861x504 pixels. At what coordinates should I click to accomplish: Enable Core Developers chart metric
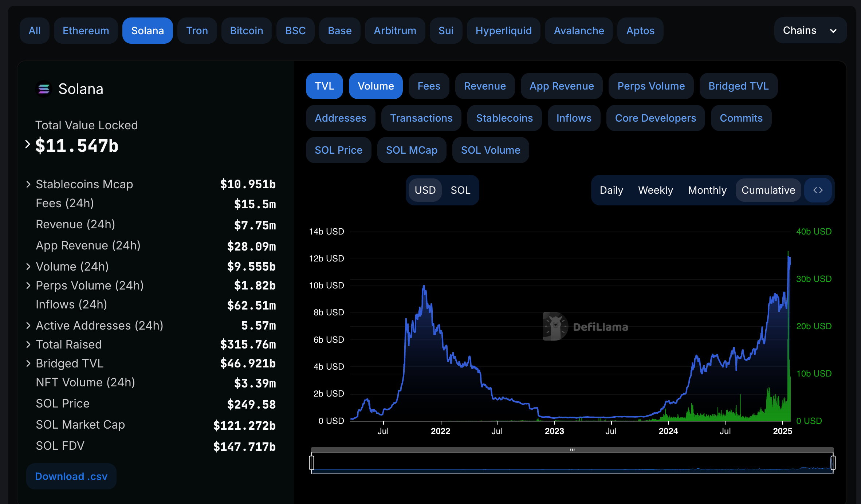[656, 118]
